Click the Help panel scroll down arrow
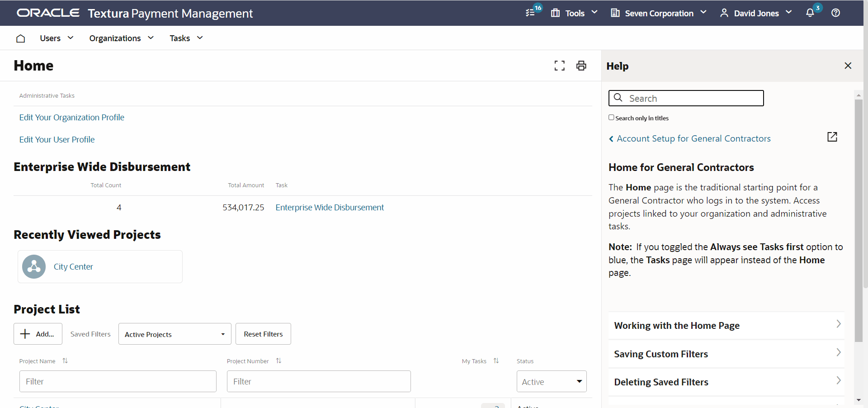Viewport: 868px width, 408px height. pyautogui.click(x=859, y=400)
